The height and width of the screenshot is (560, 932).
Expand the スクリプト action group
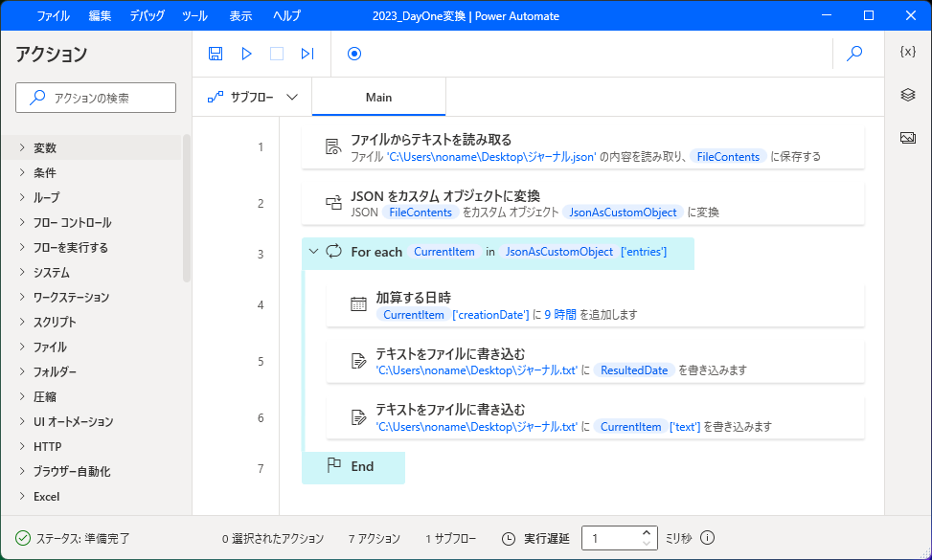(22, 322)
